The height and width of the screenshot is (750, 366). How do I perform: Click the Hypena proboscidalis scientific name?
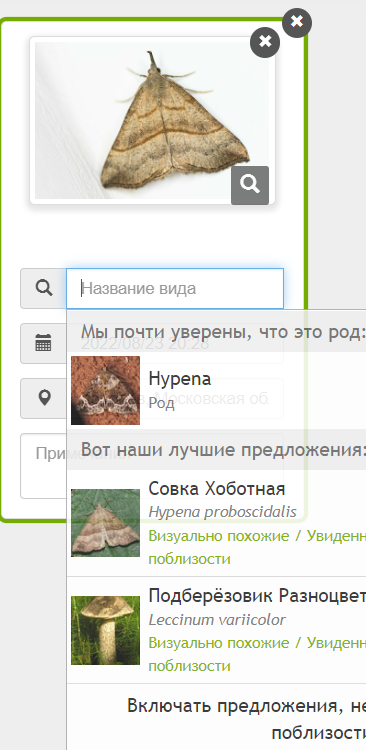click(x=222, y=512)
